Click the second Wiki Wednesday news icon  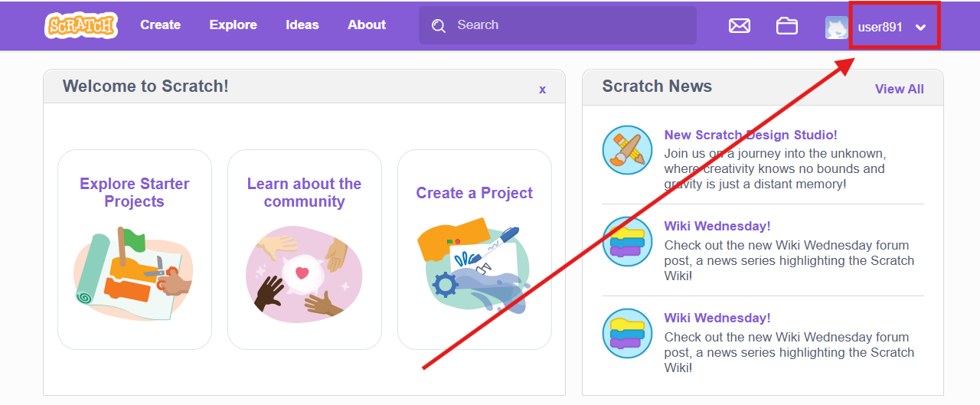[627, 333]
